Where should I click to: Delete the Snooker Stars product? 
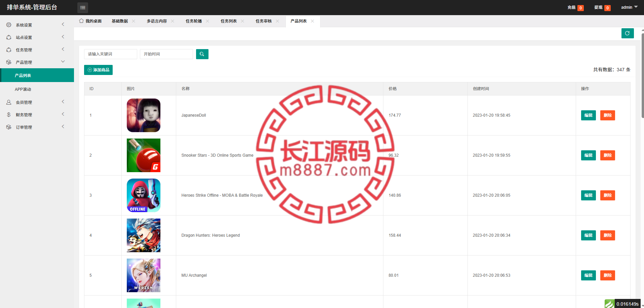[x=608, y=155]
